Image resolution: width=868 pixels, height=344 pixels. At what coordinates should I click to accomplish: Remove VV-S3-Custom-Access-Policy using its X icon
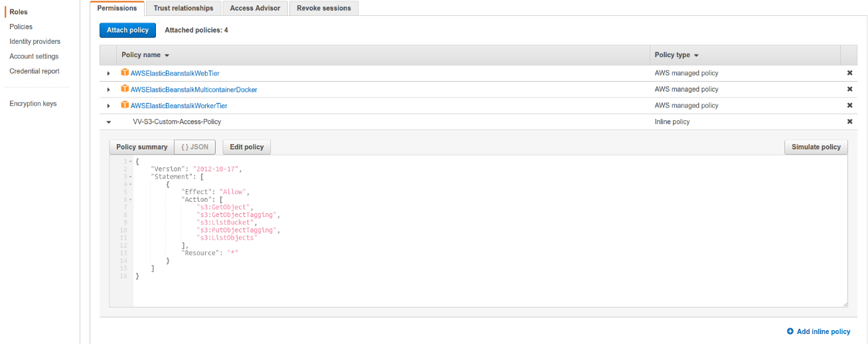(849, 122)
